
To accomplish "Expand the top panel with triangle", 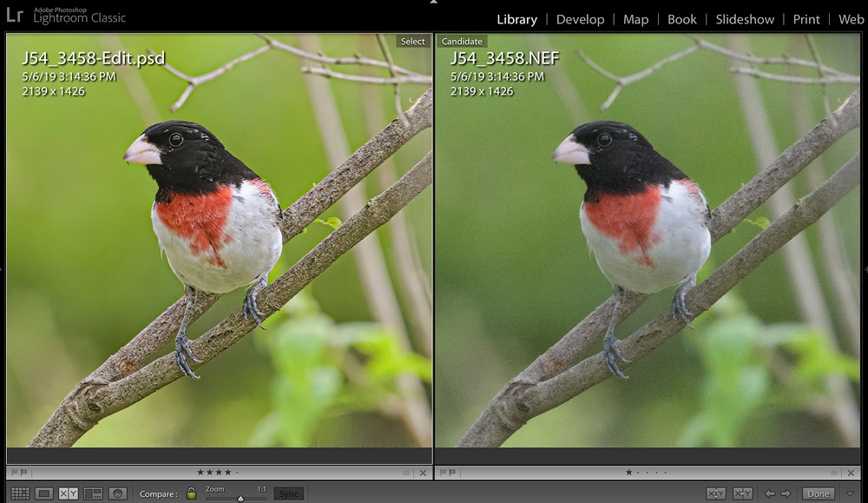I will point(433,3).
